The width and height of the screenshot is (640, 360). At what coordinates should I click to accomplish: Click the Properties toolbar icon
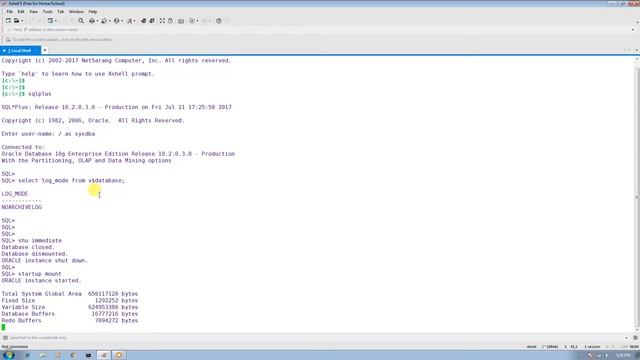pyautogui.click(x=50, y=20)
